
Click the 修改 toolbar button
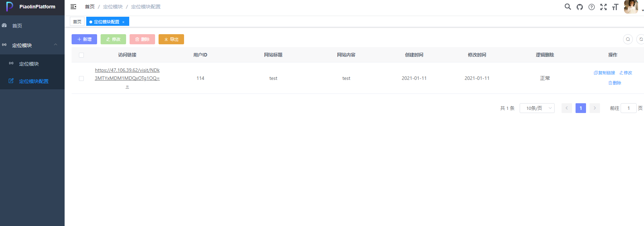(x=113, y=39)
